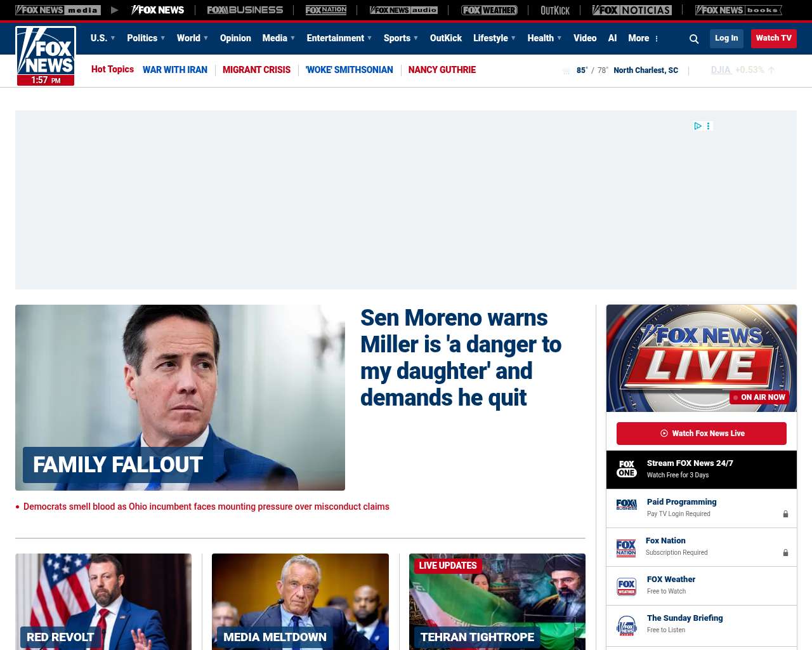
Task: Open the More navigation menu
Action: (639, 38)
